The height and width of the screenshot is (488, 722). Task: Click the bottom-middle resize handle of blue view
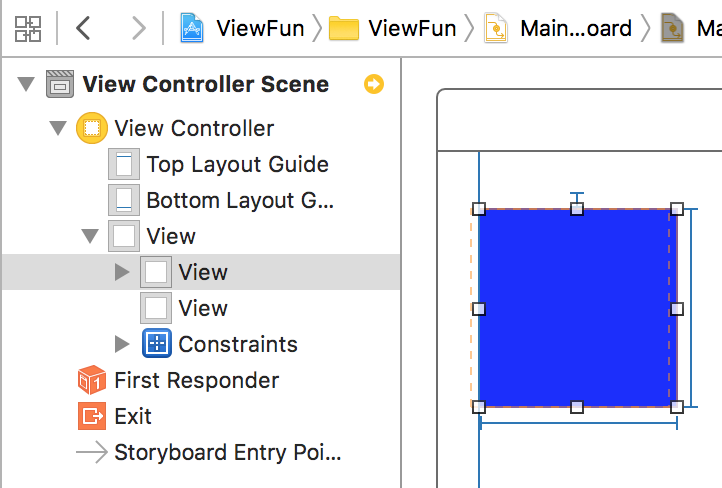(577, 407)
